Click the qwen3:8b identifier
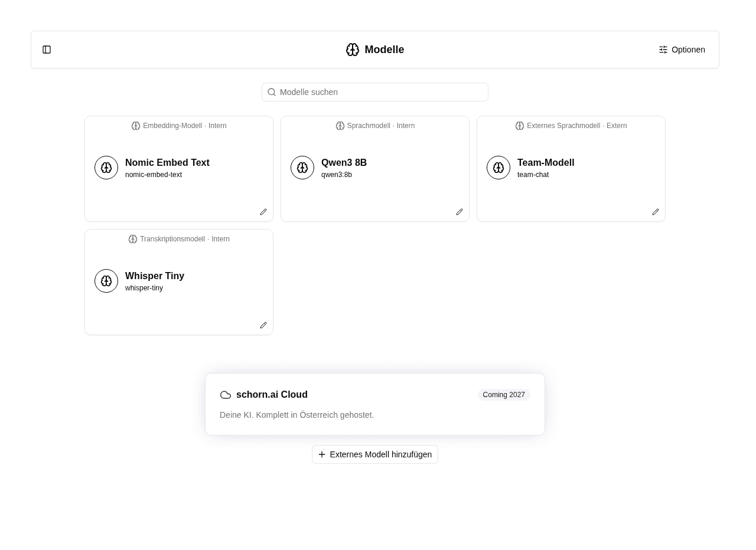 click(x=337, y=175)
